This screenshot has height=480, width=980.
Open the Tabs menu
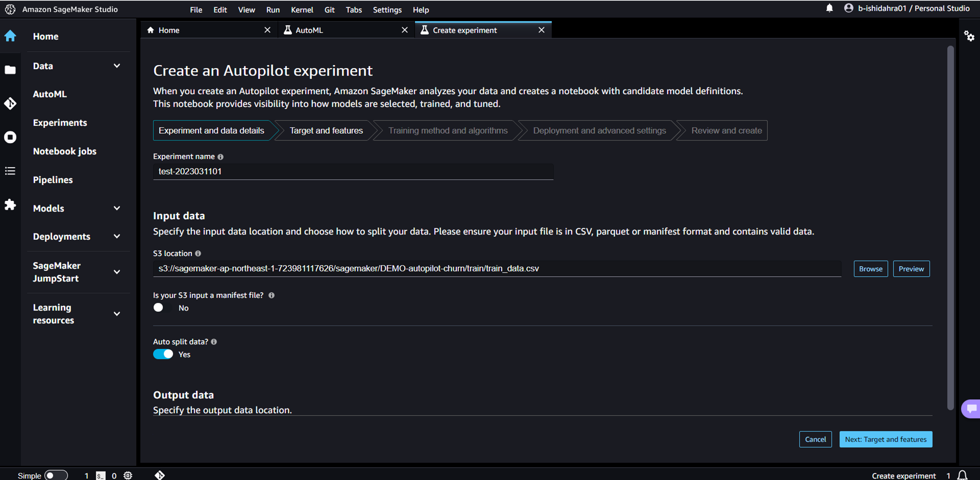click(x=354, y=10)
